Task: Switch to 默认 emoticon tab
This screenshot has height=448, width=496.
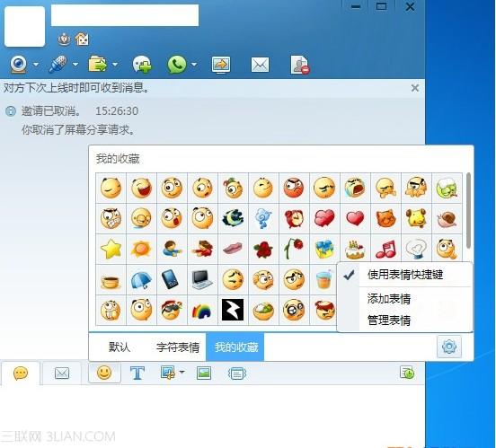Action: (x=120, y=347)
